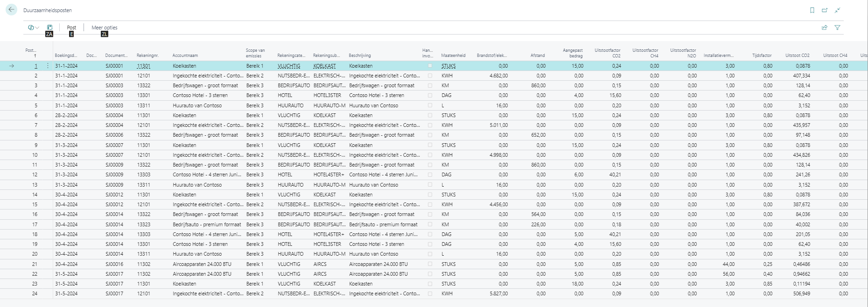Screen dimensions: 868x307
Task: Open the VLUCHTIG category link in entry 1
Action: point(289,66)
